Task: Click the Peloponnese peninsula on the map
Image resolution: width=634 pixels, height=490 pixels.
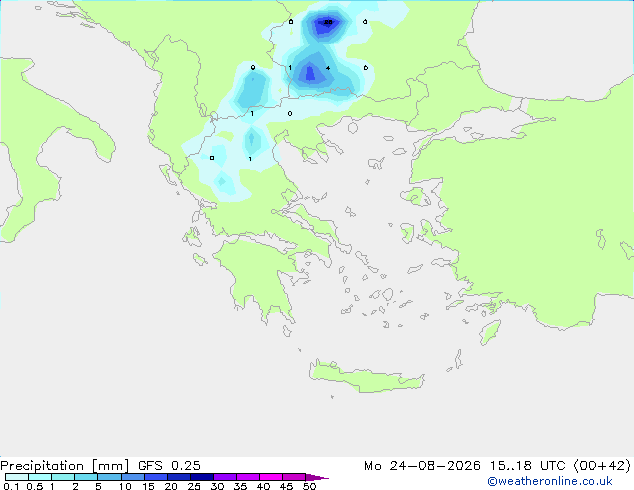Action: point(259,278)
